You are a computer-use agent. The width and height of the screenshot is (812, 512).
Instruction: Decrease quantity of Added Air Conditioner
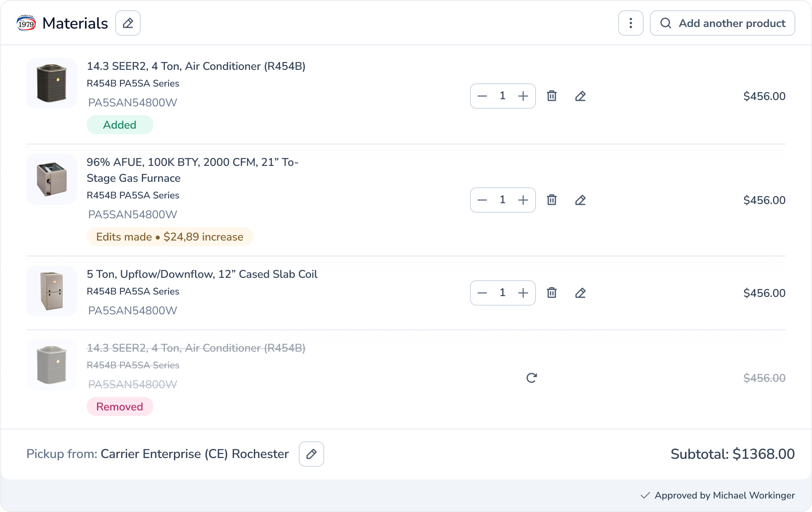482,96
